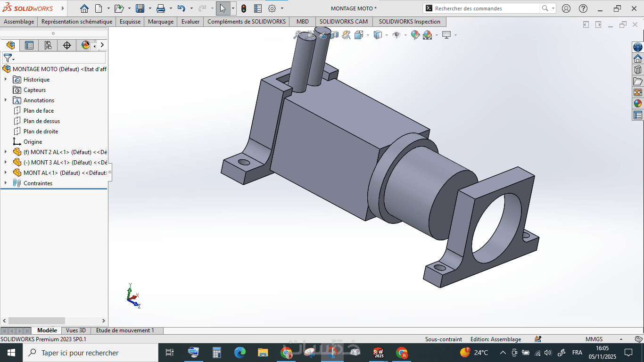Open the Options gear dropdown arrow
This screenshot has width=644, height=362.
click(x=282, y=8)
